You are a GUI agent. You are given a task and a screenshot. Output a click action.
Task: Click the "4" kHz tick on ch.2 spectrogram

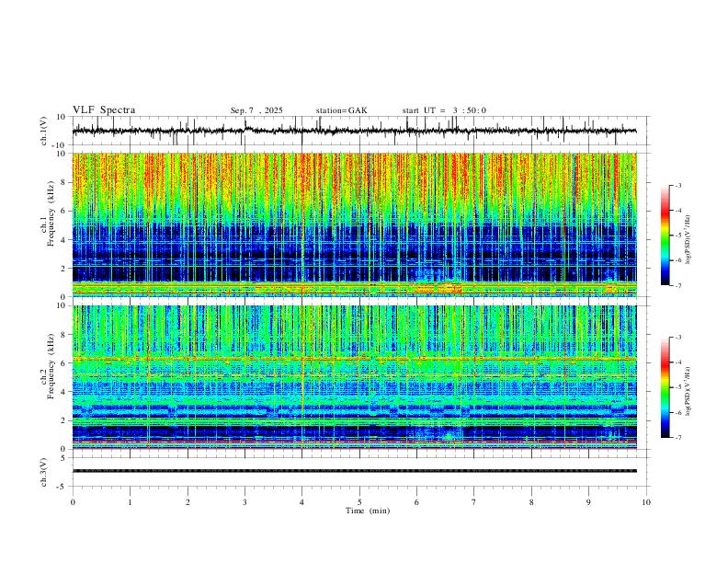64,392
